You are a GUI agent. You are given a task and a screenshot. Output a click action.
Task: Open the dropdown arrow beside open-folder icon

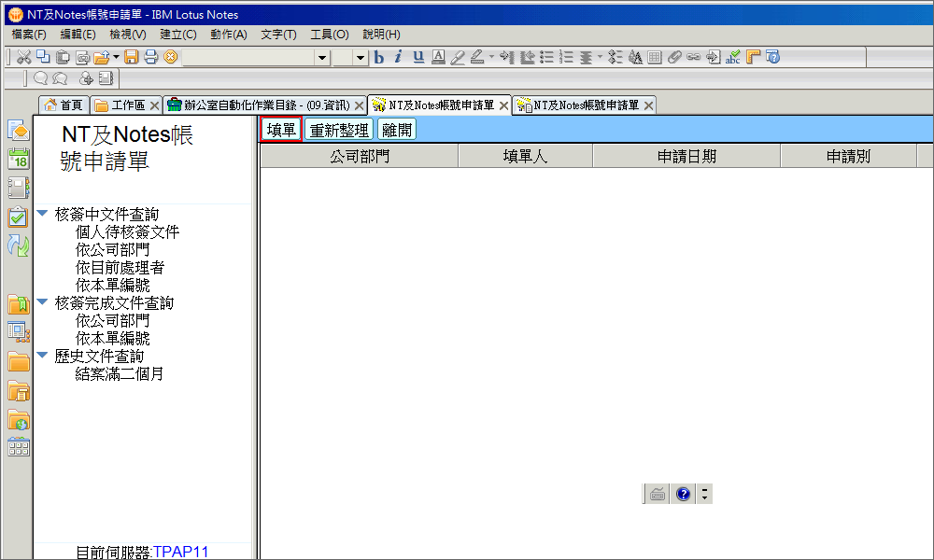coord(116,57)
